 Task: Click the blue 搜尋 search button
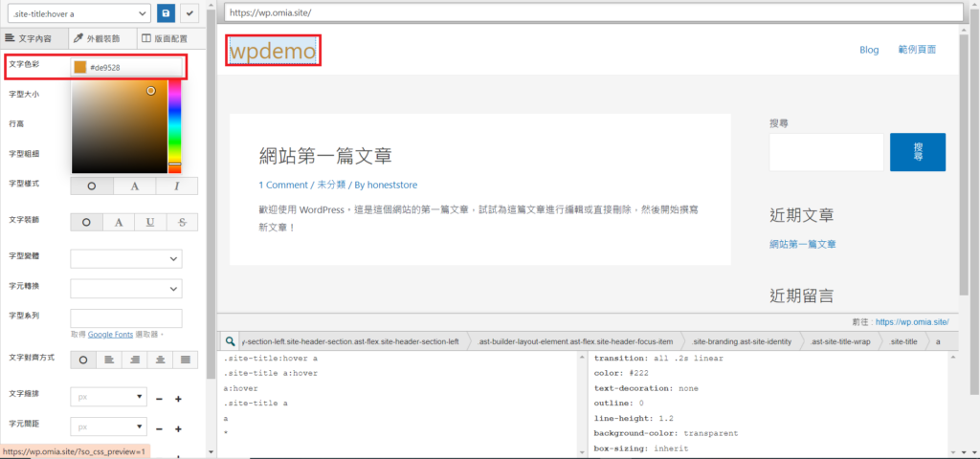point(917,152)
